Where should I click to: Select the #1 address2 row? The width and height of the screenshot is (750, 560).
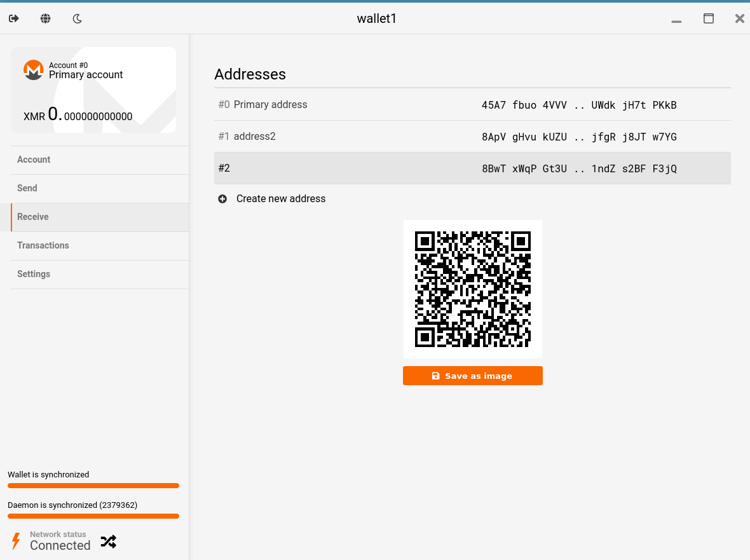(472, 136)
